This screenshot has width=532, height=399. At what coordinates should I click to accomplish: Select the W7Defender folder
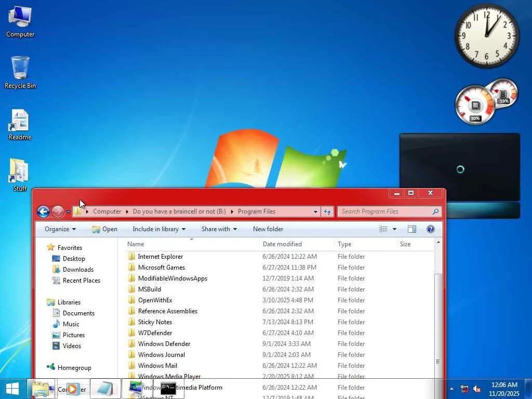(x=155, y=332)
